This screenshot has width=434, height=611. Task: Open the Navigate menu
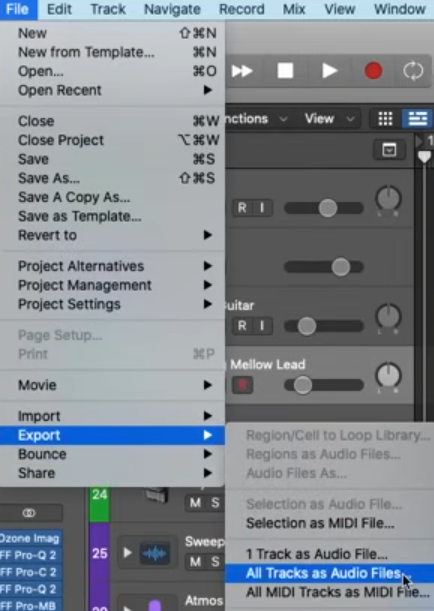(x=172, y=9)
